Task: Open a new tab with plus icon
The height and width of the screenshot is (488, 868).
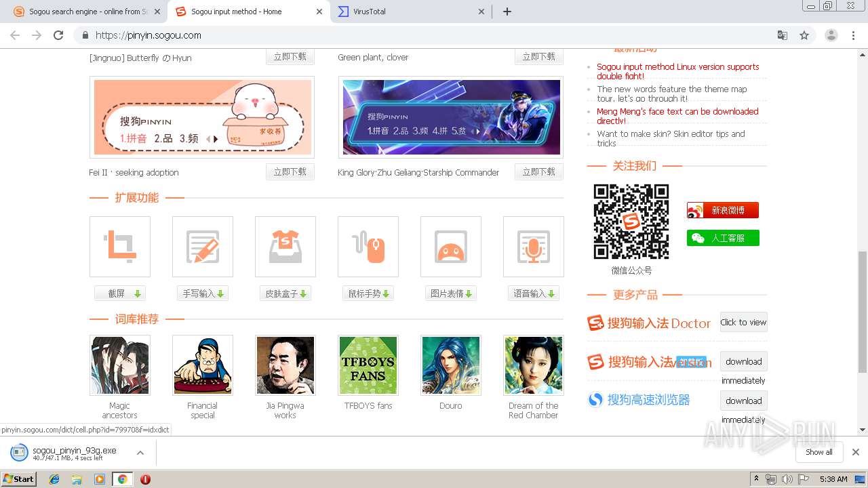Action: (x=507, y=12)
